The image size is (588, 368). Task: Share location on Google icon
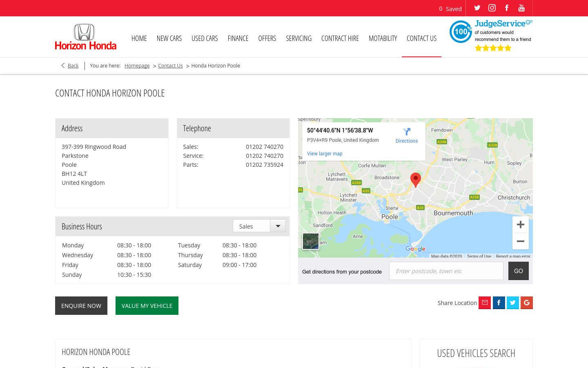click(x=527, y=303)
